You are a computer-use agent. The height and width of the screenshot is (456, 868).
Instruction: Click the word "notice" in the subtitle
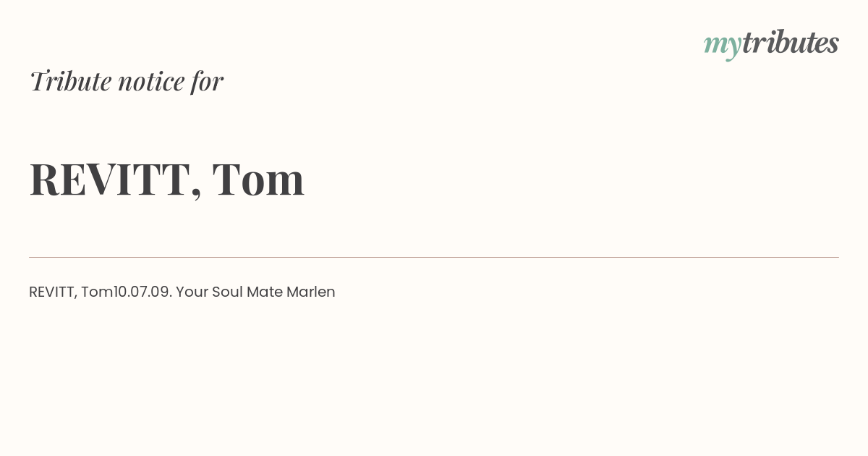coord(151,83)
